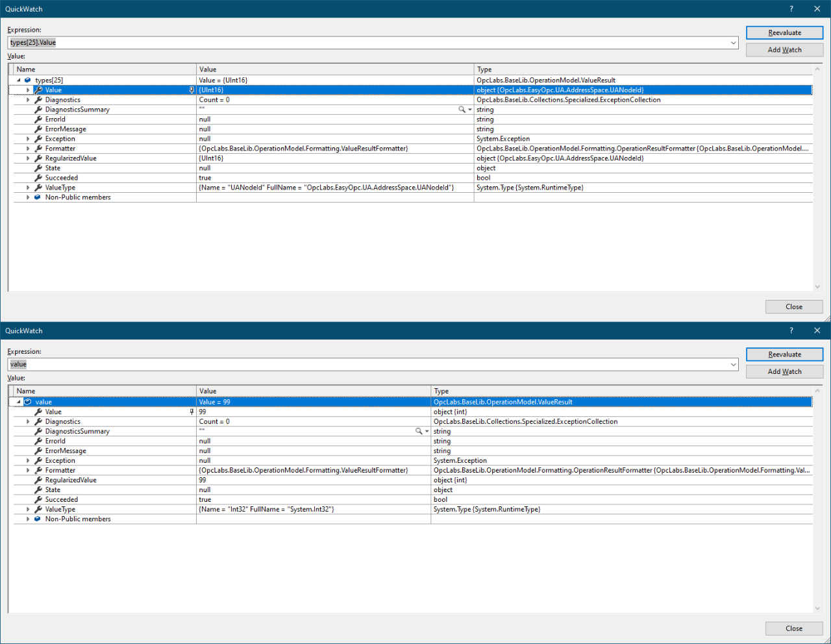Viewport: 831px width, 644px height.
Task: Click the help question mark in upper QuickWatch title bar
Action: [791, 9]
